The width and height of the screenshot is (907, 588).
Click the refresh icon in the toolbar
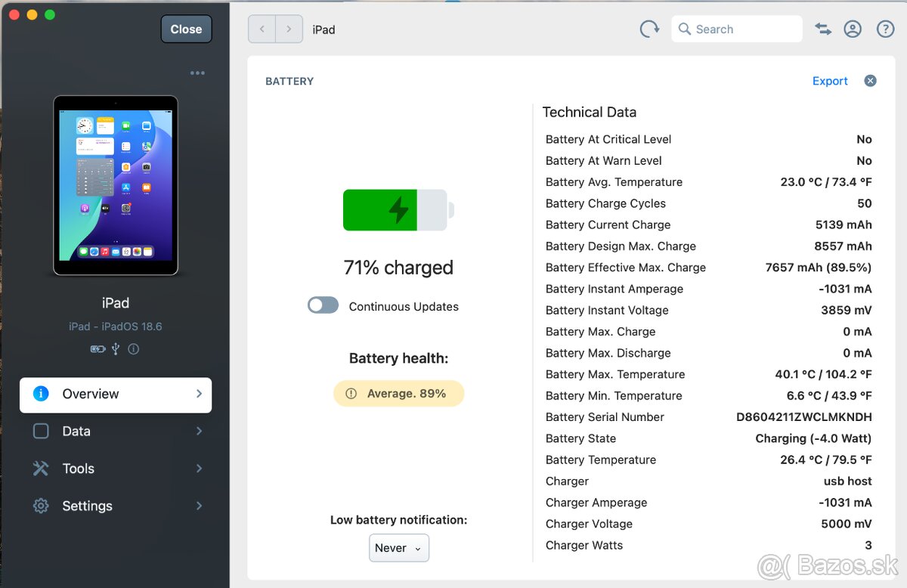click(649, 29)
